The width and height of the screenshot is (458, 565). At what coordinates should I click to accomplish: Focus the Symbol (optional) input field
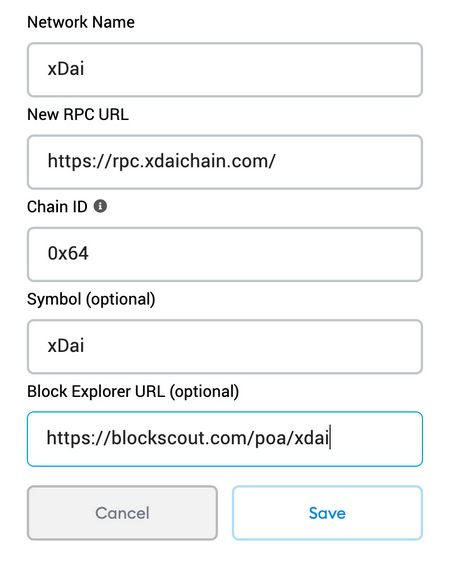pyautogui.click(x=224, y=346)
